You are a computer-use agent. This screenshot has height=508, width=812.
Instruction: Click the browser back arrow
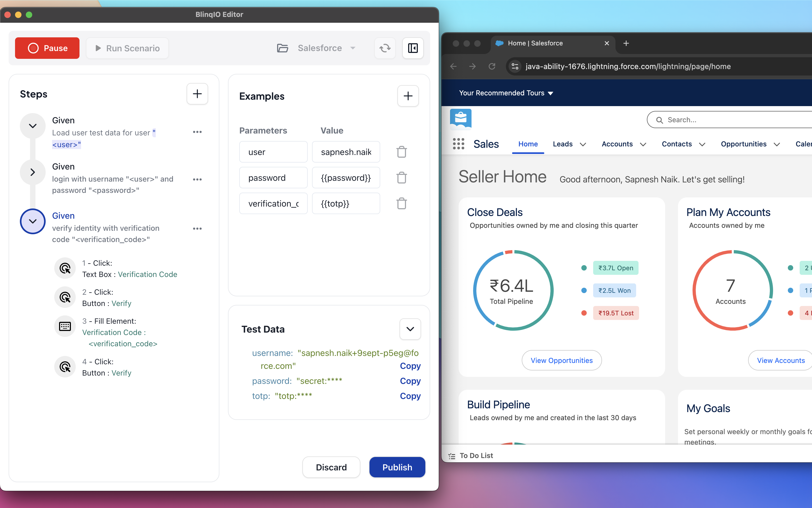point(453,67)
